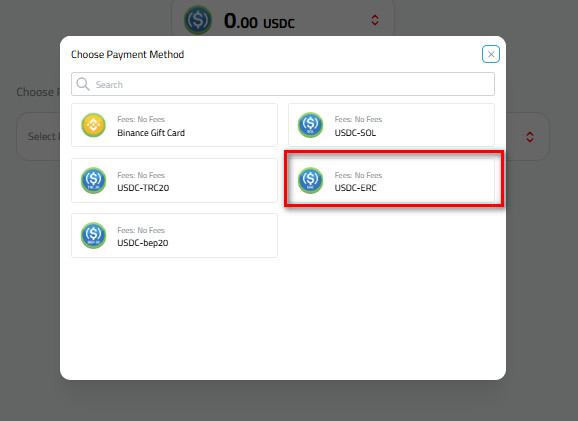Select the USDC-ERC payment method
The width and height of the screenshot is (578, 421).
click(391, 180)
